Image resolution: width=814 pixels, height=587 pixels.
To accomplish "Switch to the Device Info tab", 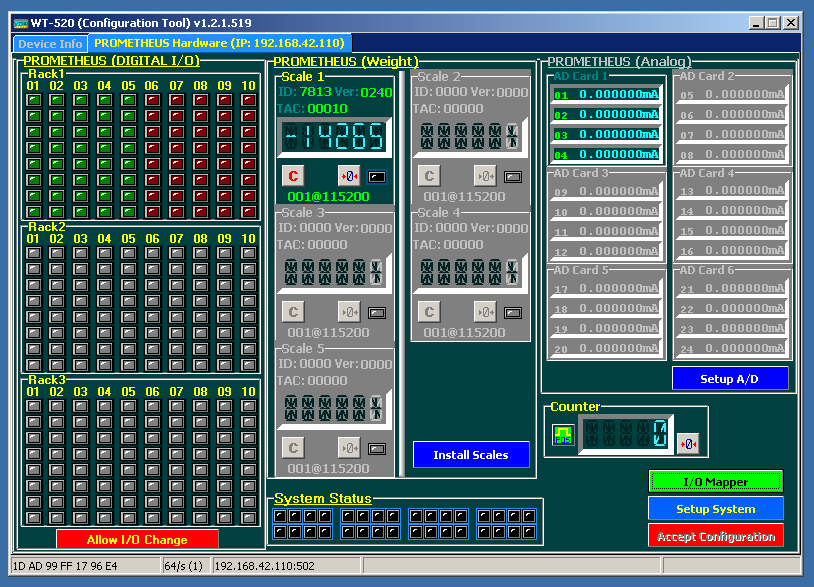I will [x=50, y=44].
